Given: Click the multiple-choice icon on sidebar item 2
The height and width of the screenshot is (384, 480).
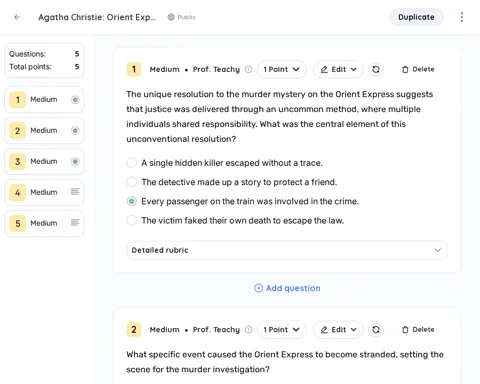Looking at the screenshot, I should [x=75, y=131].
